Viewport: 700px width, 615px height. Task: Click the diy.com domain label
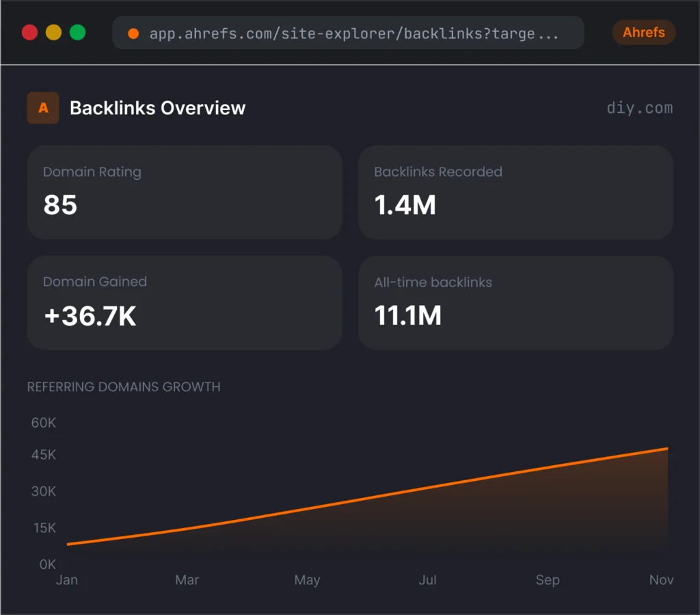[639, 108]
